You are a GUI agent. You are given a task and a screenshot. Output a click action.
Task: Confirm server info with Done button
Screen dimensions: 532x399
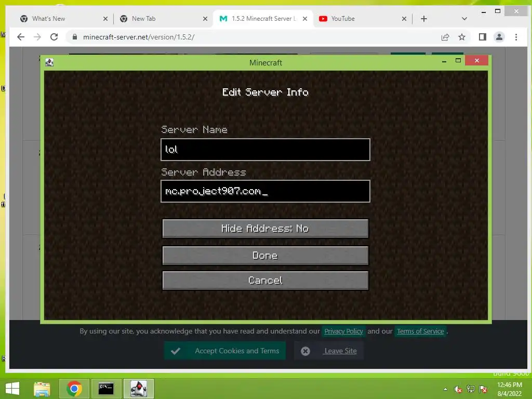265,256
